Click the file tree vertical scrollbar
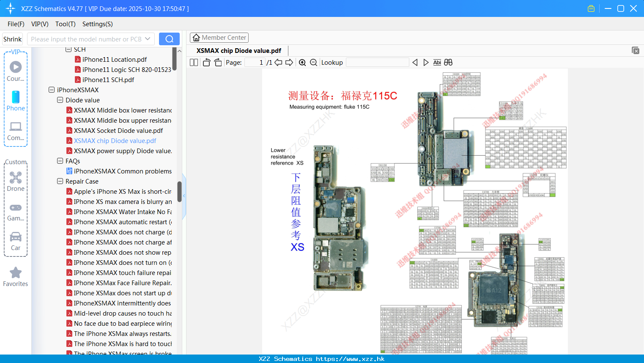The width and height of the screenshot is (644, 363). (179, 192)
